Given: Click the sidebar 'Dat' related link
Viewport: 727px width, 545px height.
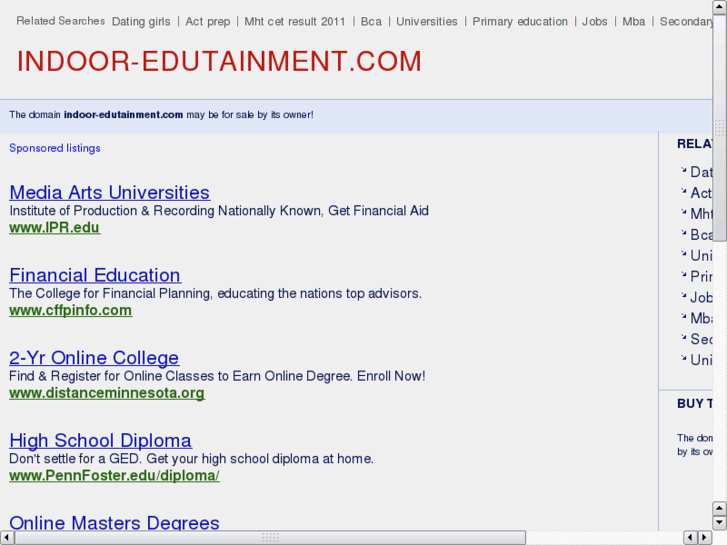Looking at the screenshot, I should click(x=701, y=172).
